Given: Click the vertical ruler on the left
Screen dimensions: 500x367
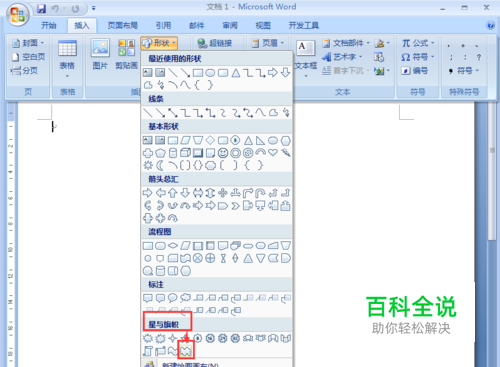Looking at the screenshot, I should point(10,233).
